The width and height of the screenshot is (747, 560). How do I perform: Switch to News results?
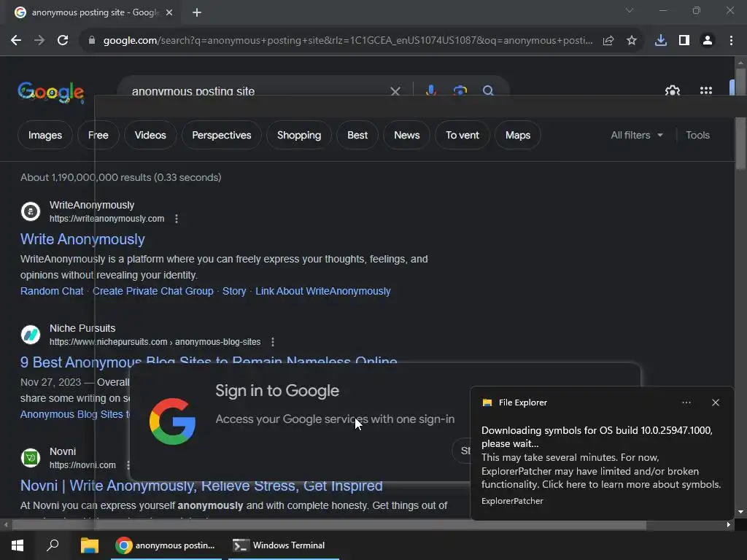(406, 135)
